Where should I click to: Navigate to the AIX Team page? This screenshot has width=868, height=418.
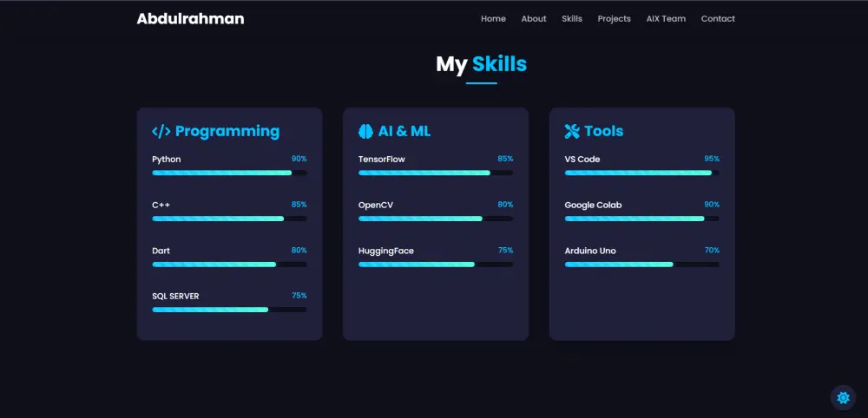coord(666,19)
